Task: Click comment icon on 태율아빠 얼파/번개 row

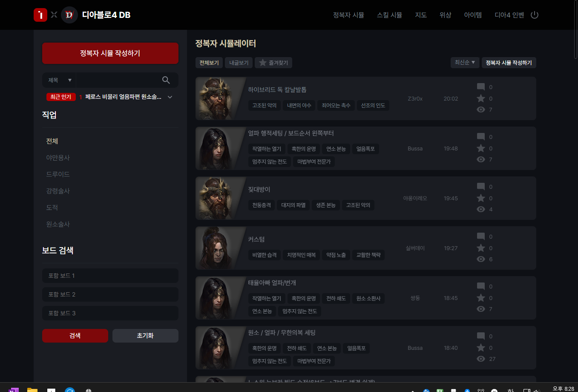Action: (x=481, y=286)
